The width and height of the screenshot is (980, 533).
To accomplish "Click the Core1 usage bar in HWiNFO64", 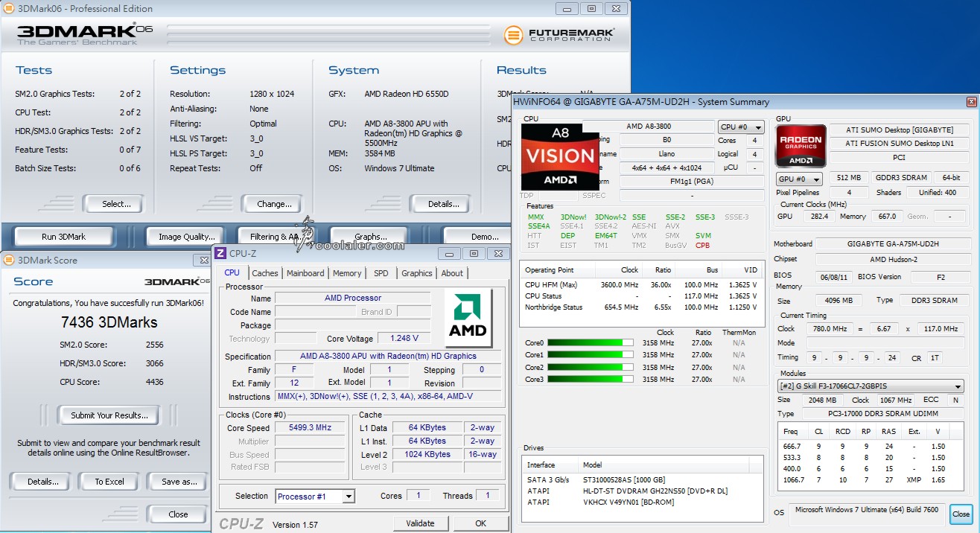I will click(591, 355).
